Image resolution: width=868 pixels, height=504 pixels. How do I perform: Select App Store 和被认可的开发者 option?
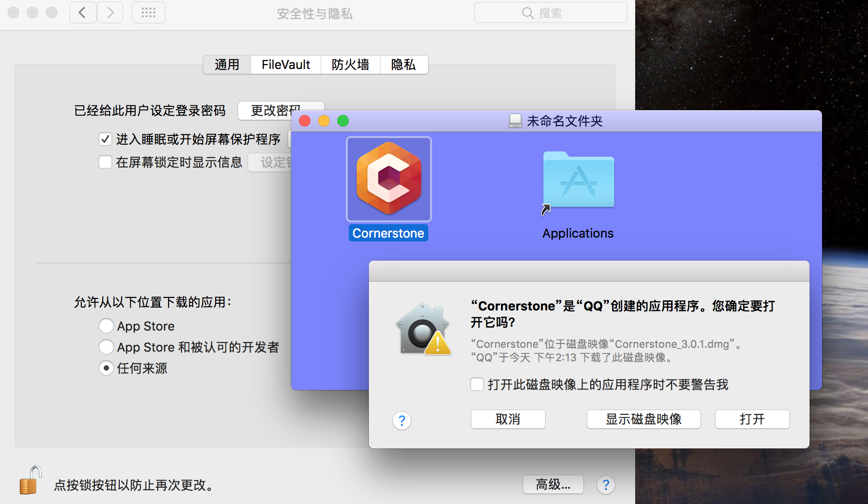[106, 347]
